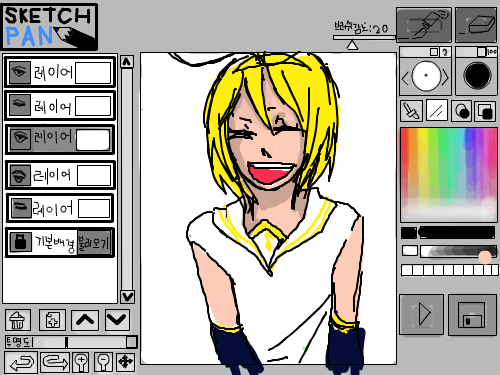Click the opacity 100 slider box
Viewport: 500px width, 375px height.
[481, 52]
